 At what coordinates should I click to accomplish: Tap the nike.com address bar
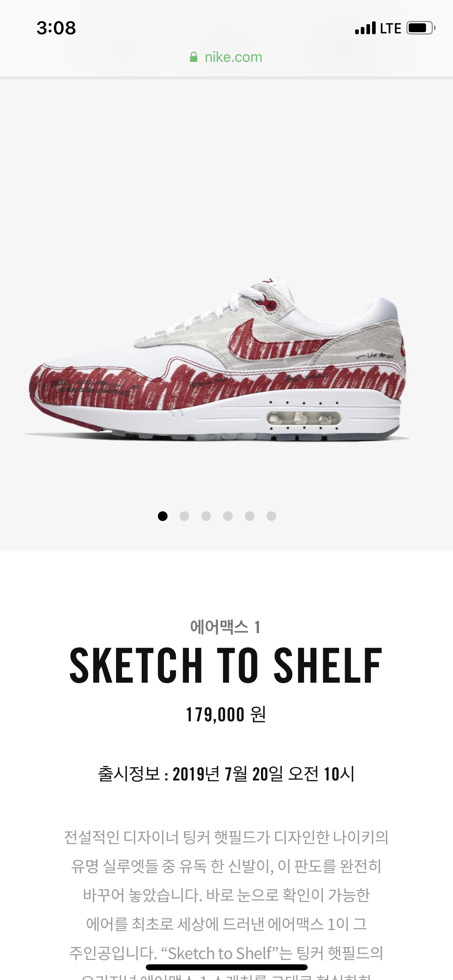[x=226, y=57]
